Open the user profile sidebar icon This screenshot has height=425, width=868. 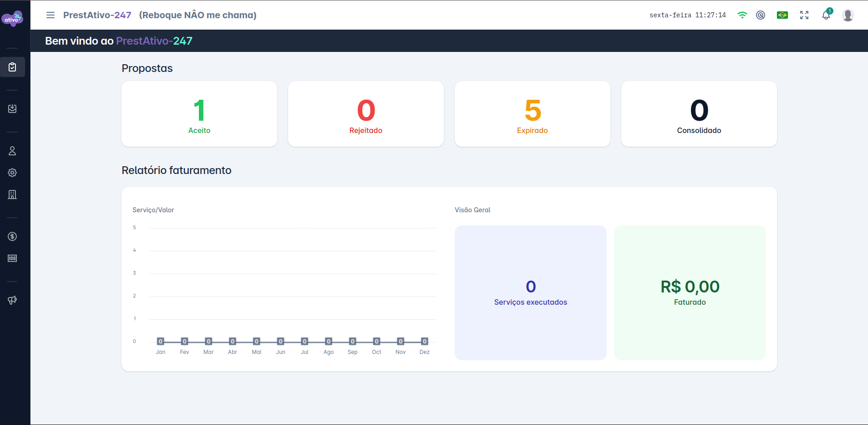click(12, 151)
